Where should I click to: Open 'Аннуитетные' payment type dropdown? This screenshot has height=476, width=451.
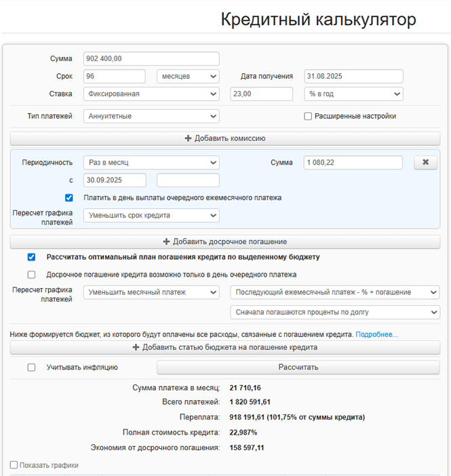pyautogui.click(x=151, y=116)
